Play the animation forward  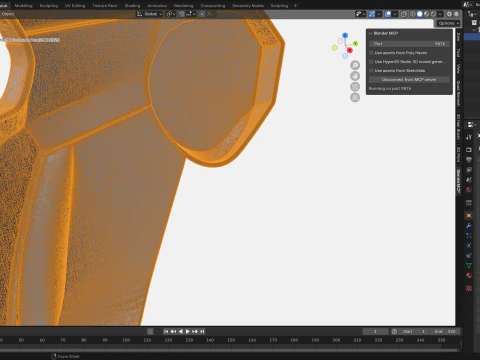187,331
